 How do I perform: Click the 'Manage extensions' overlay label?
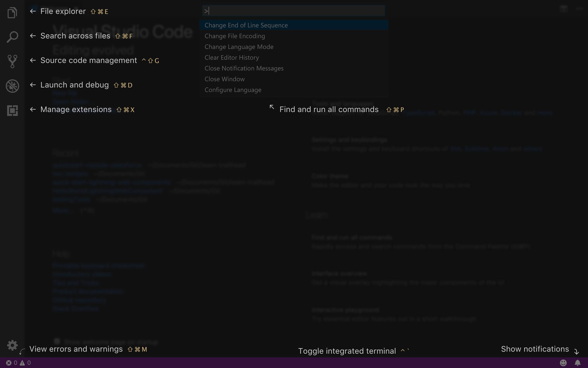click(x=76, y=110)
